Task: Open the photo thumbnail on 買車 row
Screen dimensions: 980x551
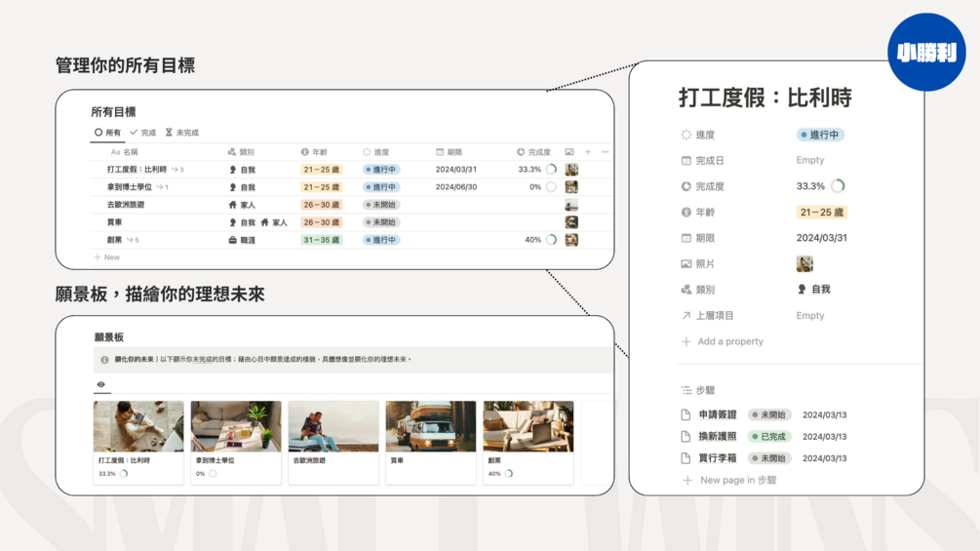Action: pyautogui.click(x=571, y=221)
